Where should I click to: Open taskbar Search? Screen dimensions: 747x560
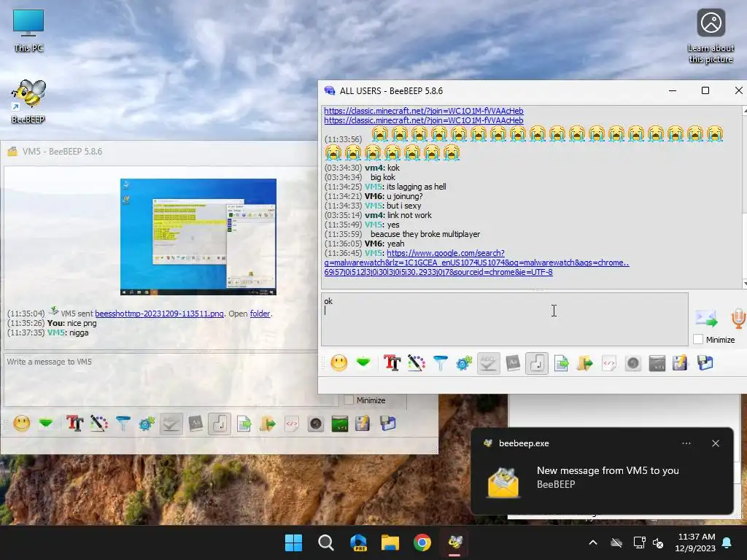pos(326,542)
